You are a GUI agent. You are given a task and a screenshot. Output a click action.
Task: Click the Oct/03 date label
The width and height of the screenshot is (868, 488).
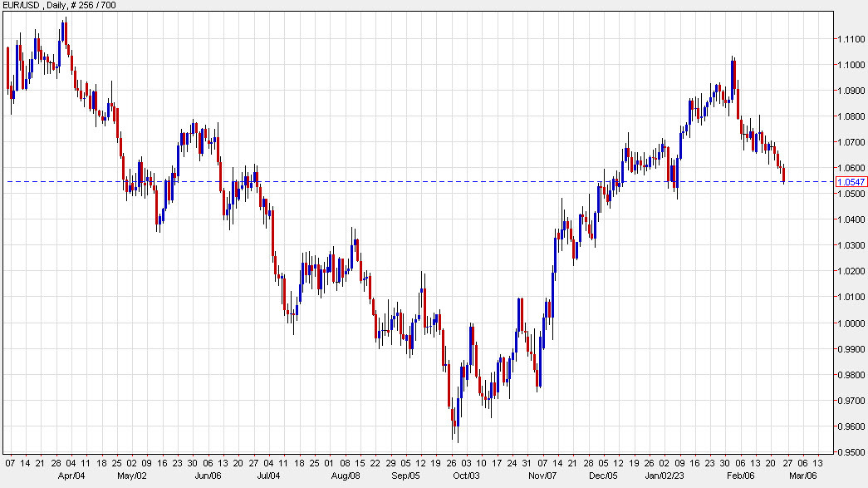[x=467, y=476]
